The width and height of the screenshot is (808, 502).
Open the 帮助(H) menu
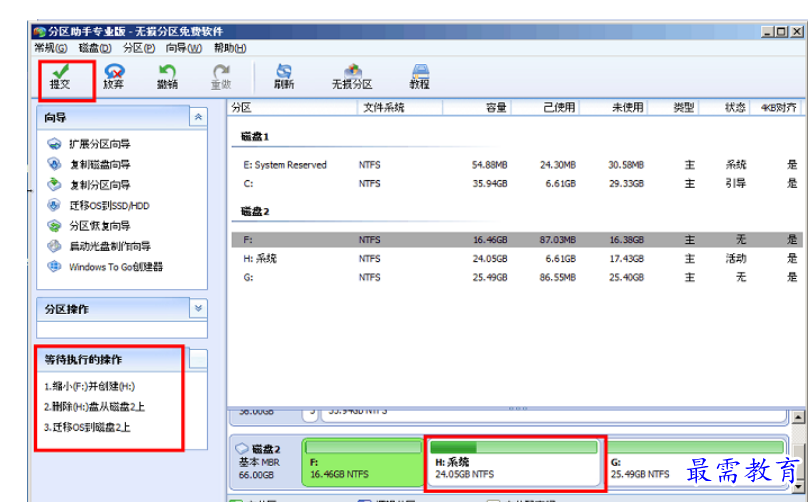pos(230,48)
